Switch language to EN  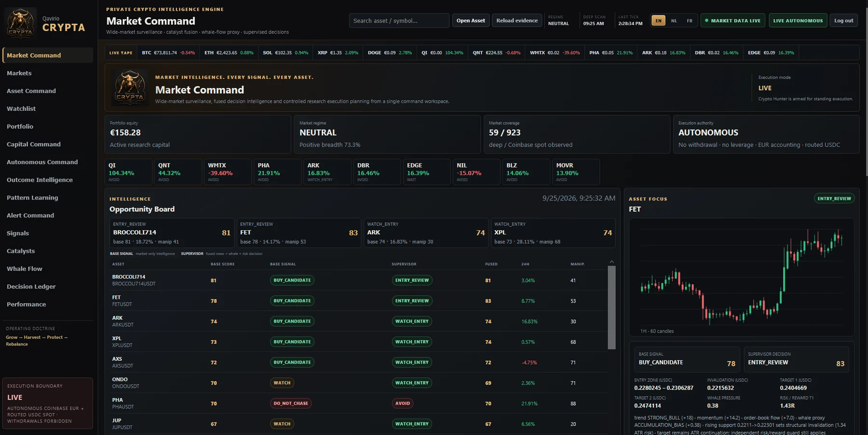point(658,21)
